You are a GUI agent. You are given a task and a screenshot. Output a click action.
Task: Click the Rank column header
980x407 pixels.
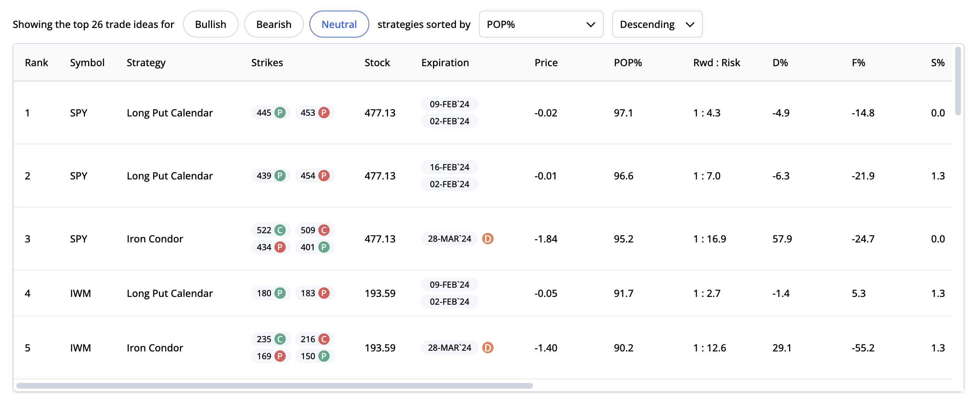coord(36,63)
